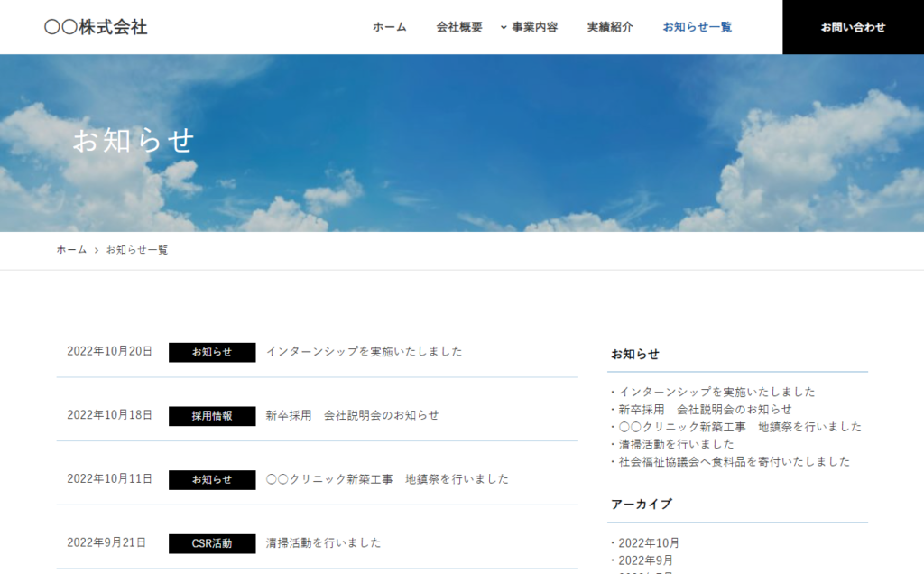924x574 pixels.
Task: Go to 会社概要 in navigation
Action: 458,27
